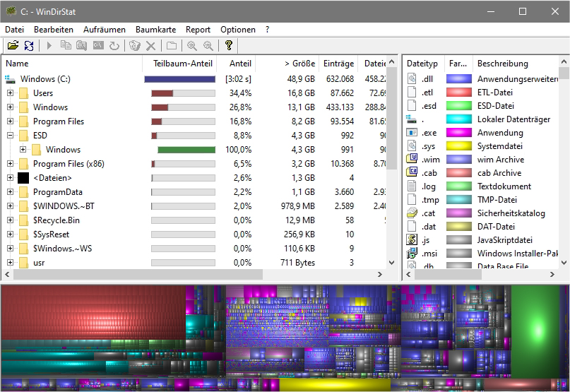Click the .cab archive icon
This screenshot has width=570, height=392.
(412, 173)
